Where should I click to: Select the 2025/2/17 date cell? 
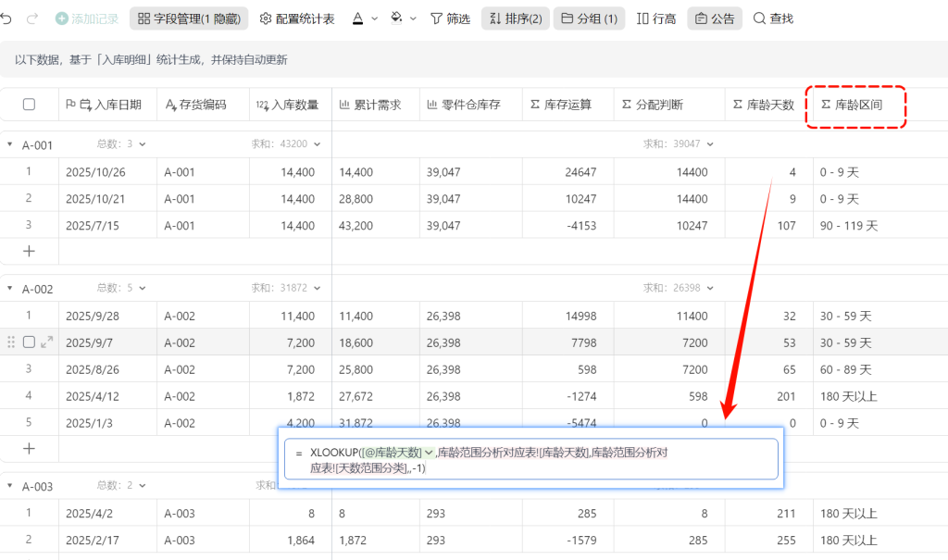107,540
